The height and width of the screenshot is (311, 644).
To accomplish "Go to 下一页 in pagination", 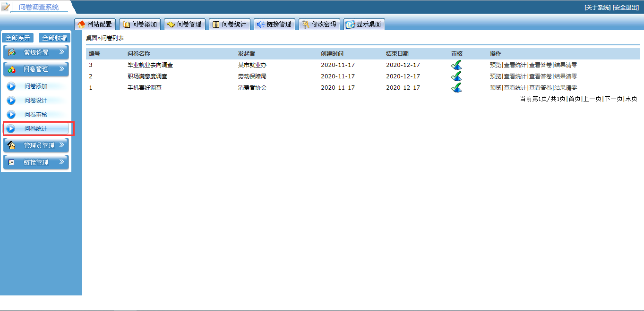I will tap(614, 99).
